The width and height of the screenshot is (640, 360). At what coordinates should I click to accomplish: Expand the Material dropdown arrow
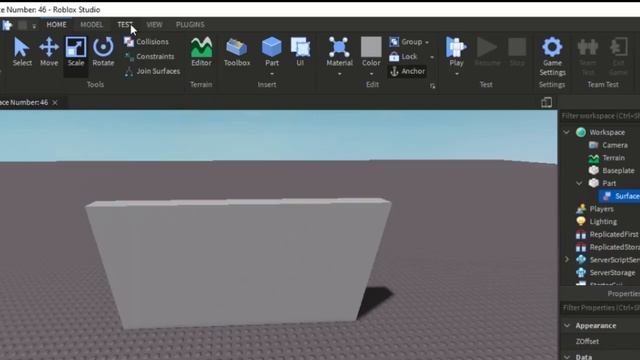(340, 74)
